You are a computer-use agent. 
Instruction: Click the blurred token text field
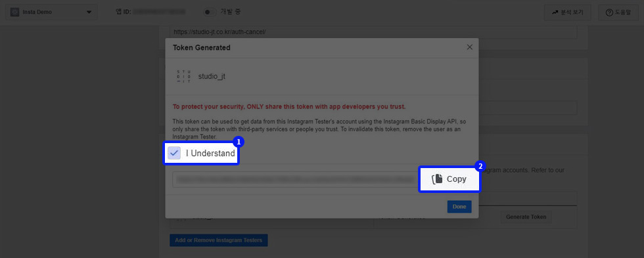point(295,180)
